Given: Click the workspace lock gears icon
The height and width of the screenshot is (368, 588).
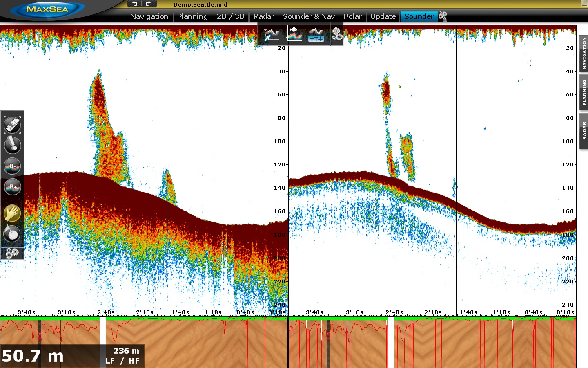Looking at the screenshot, I should [443, 16].
